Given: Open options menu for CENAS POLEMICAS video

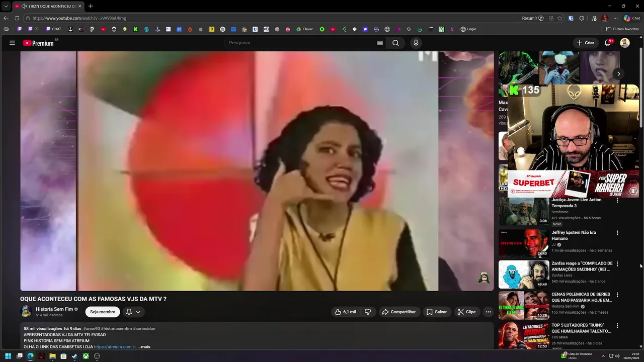Looking at the screenshot, I should pyautogui.click(x=617, y=295).
